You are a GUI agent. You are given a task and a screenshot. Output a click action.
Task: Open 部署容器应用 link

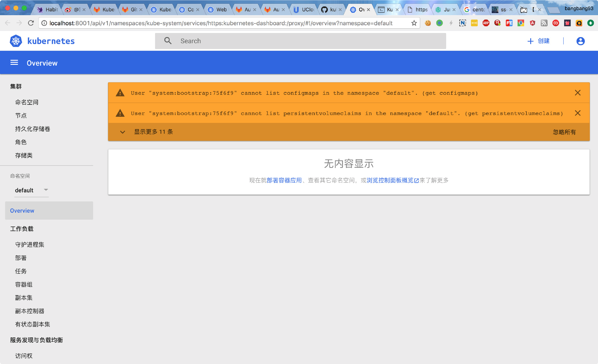[x=284, y=180]
